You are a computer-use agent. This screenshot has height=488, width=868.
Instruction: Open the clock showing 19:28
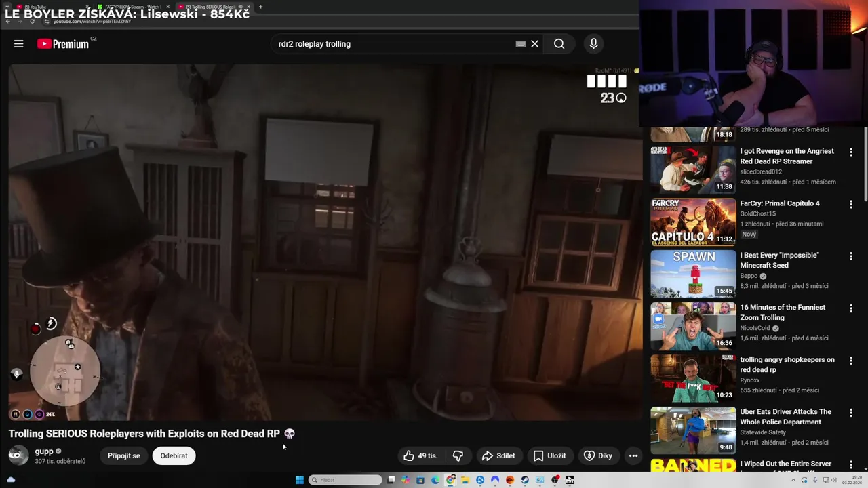point(852,480)
